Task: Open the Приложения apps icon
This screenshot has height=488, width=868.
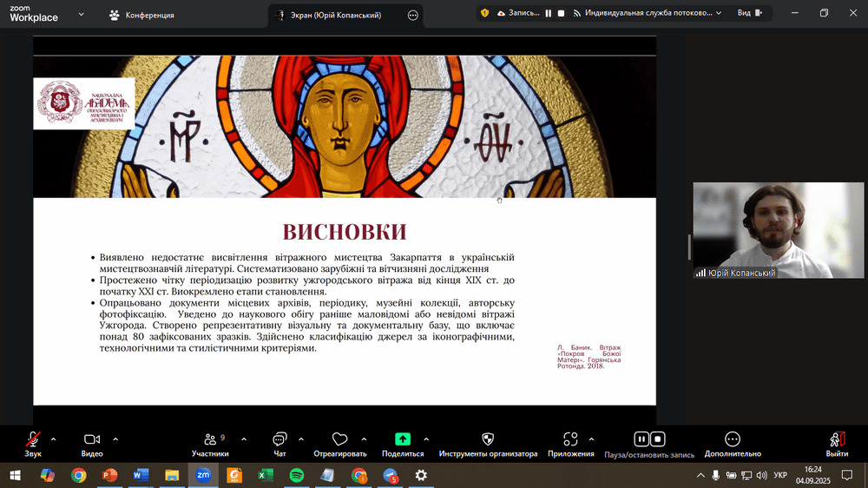Action: tap(570, 439)
